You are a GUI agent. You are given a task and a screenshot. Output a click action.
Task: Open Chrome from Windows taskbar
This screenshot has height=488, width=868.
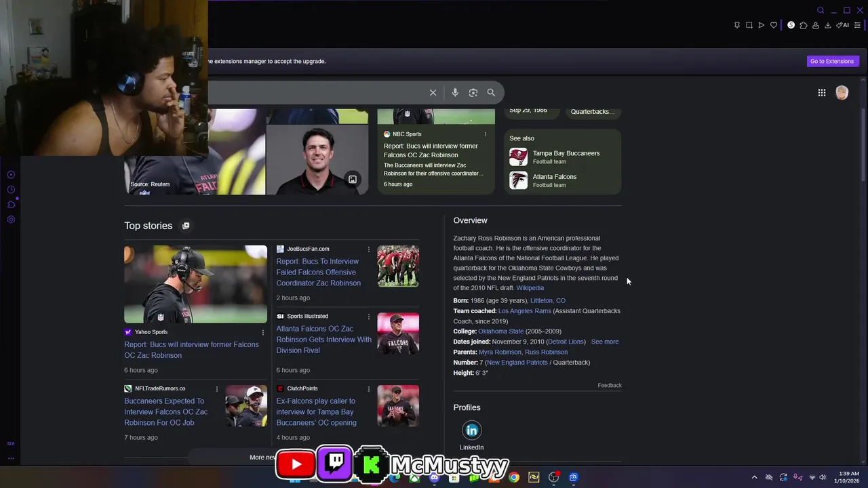coord(514,477)
